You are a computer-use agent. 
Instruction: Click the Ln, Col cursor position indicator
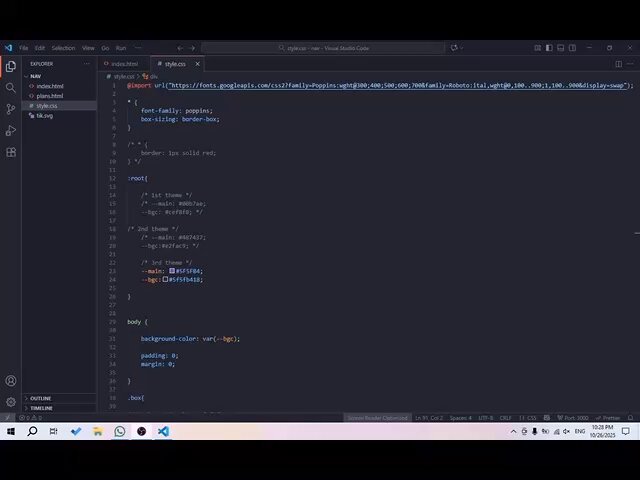429,418
